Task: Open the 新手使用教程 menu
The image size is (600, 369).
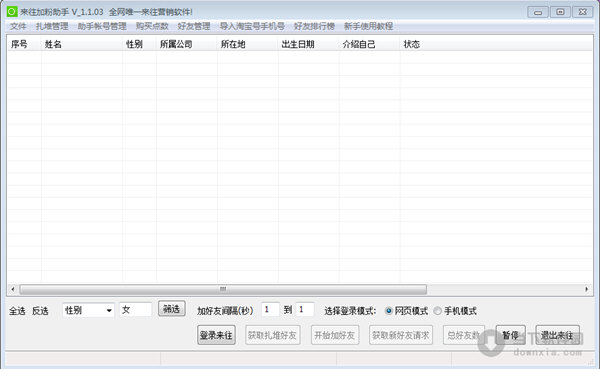Action: point(368,26)
